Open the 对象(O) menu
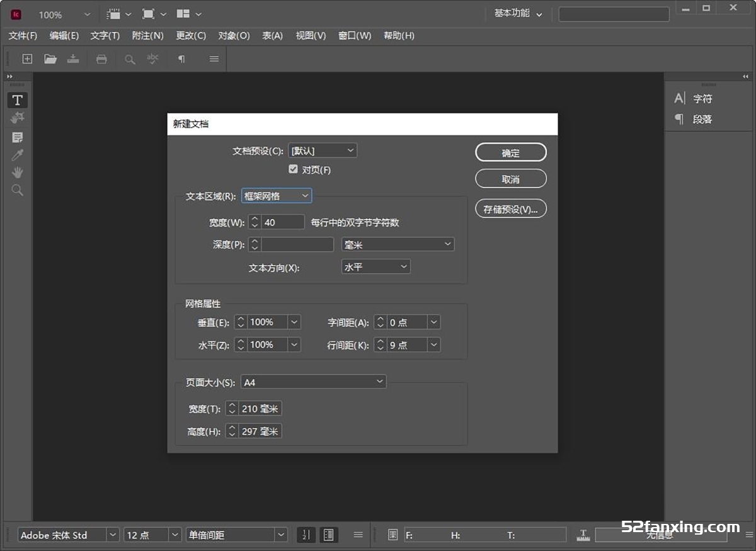 point(234,35)
